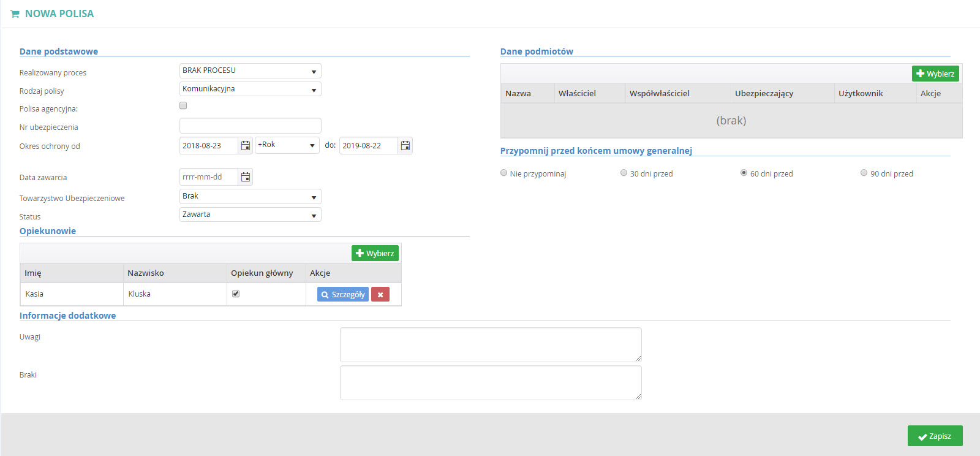Open calendar picker for Okres ochrony od
This screenshot has width=980, height=456.
(x=246, y=145)
